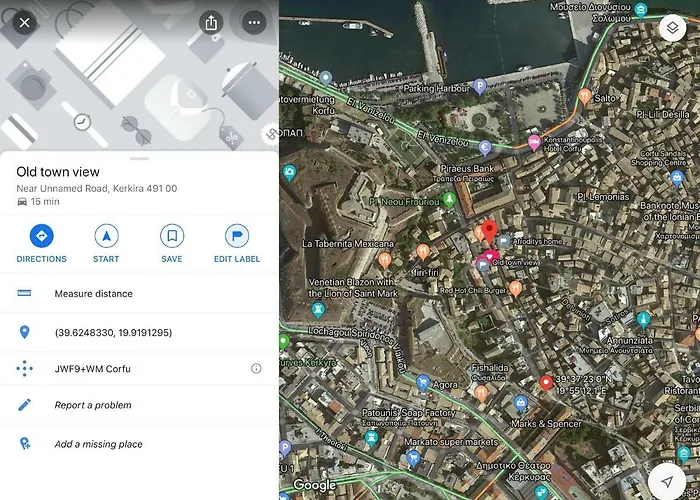Tap Marks & Spencer shopping marker
The width and height of the screenshot is (700, 500).
[521, 404]
